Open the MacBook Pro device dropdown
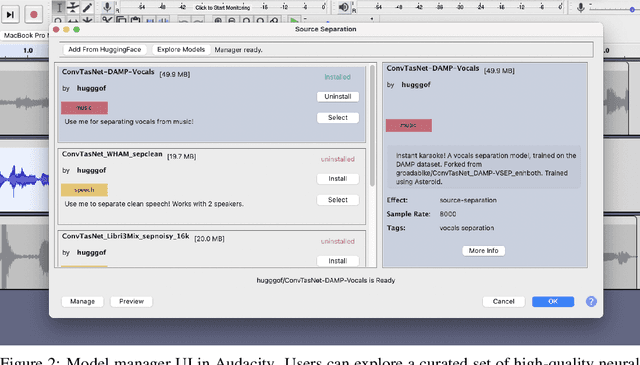Viewport: 640px width, 365px height. click(x=24, y=36)
